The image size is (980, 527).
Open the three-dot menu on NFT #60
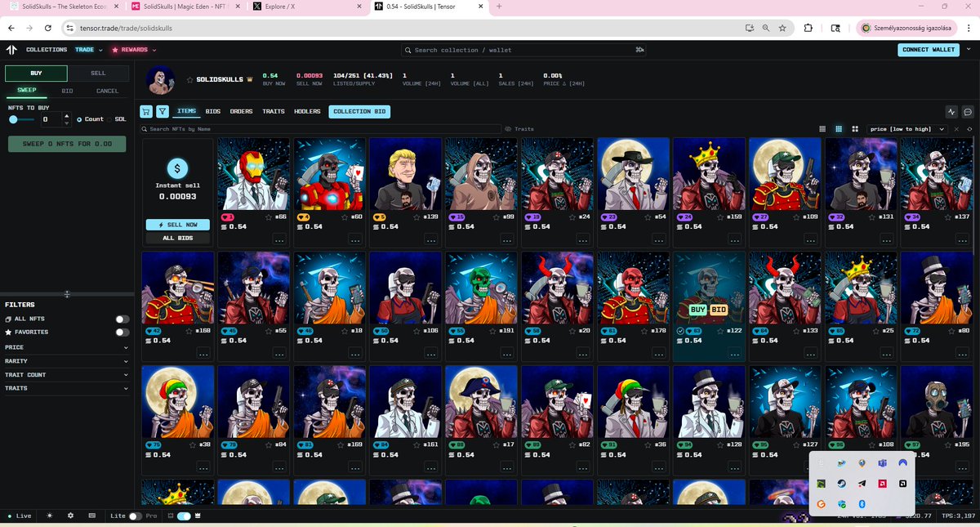point(354,240)
